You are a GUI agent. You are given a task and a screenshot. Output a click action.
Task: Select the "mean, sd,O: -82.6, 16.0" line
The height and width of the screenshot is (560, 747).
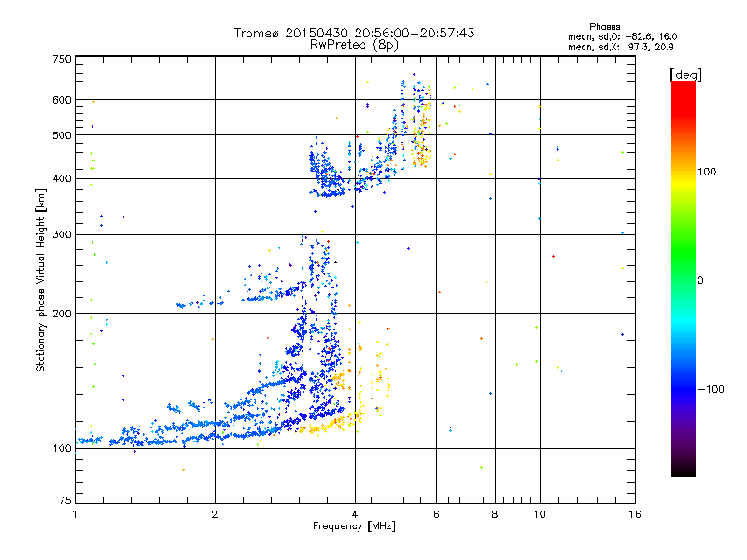click(x=622, y=36)
